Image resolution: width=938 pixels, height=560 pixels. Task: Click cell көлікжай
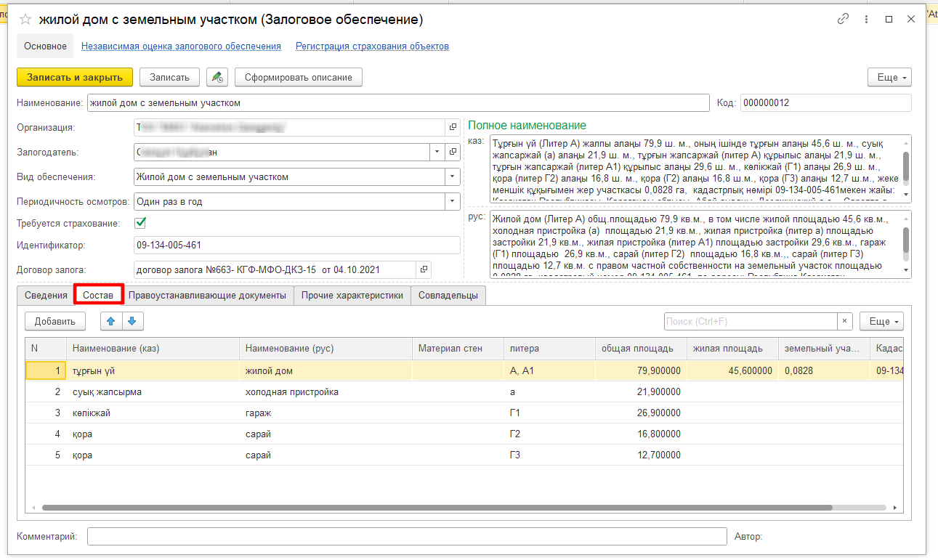tap(153, 413)
